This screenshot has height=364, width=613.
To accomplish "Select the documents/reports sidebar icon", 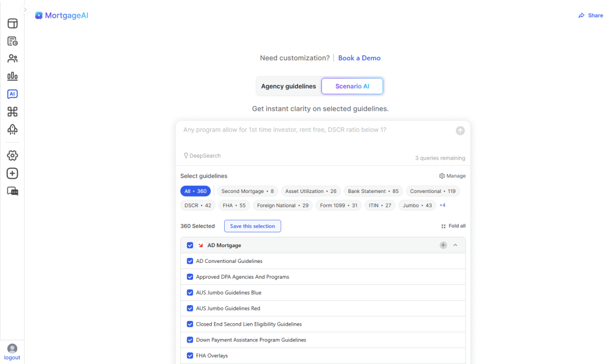I will tap(12, 41).
